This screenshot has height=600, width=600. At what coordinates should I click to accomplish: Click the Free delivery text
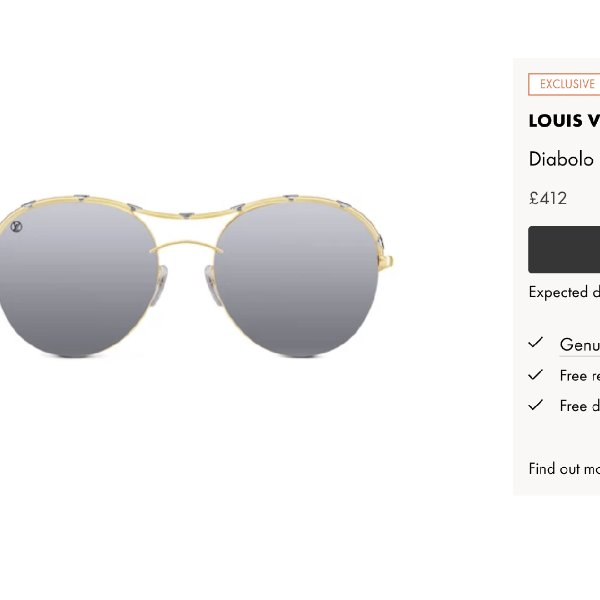pos(580,406)
